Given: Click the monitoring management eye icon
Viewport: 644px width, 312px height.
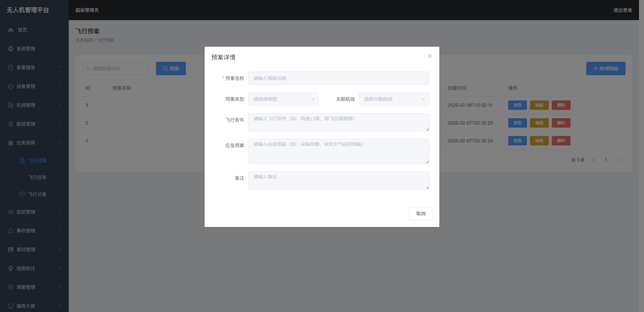Looking at the screenshot, I should pyautogui.click(x=11, y=212).
